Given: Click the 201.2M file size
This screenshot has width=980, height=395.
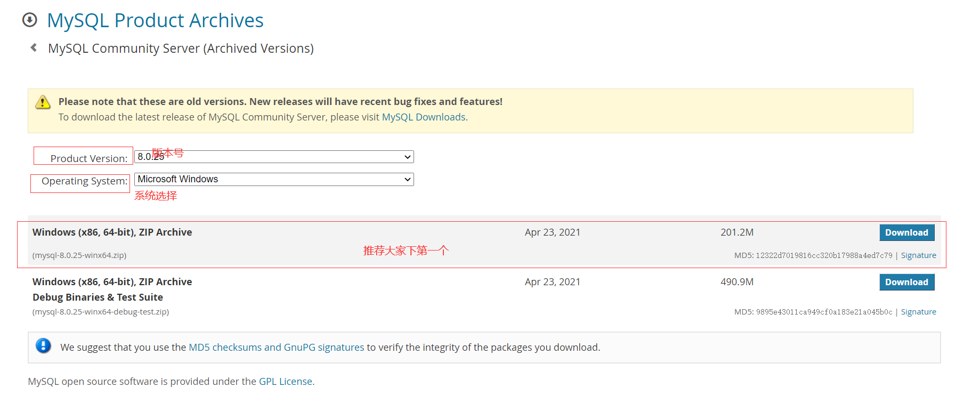Looking at the screenshot, I should 737,232.
